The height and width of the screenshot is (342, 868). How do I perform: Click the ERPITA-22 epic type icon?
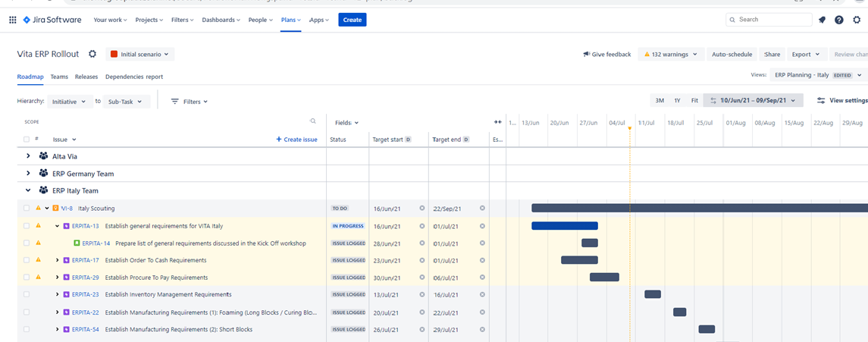(67, 312)
